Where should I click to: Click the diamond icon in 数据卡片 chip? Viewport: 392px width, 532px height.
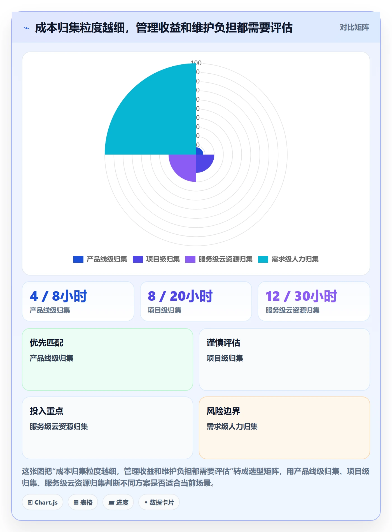[146, 503]
